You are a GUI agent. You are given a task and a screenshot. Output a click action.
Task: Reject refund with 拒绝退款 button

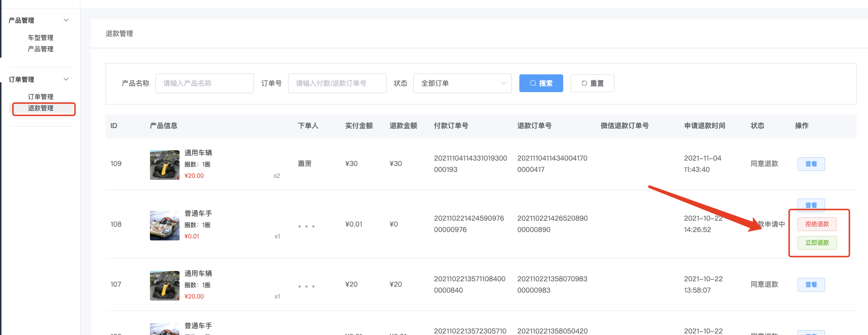[x=817, y=224]
